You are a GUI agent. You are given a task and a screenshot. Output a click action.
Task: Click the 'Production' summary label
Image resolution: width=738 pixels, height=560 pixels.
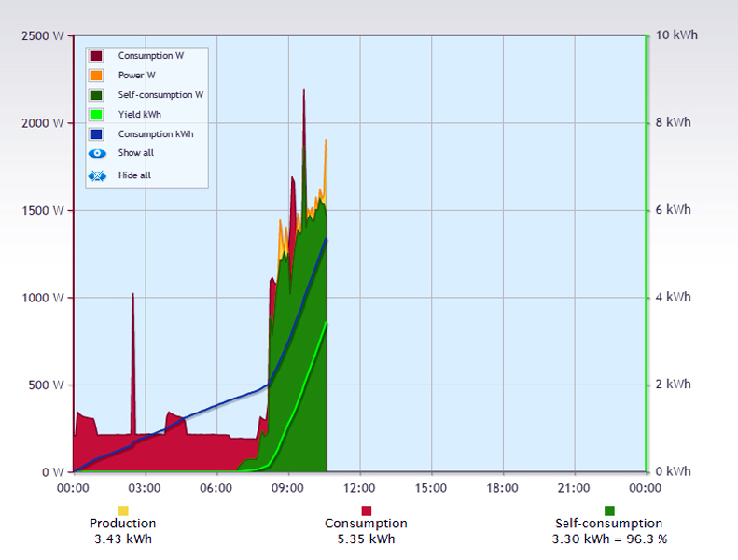point(123,524)
